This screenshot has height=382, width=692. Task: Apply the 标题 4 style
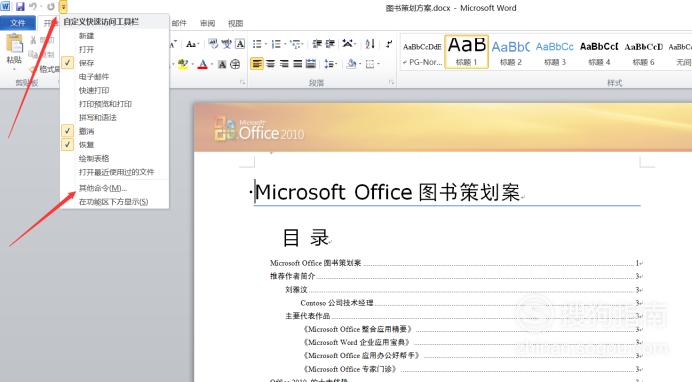pos(599,52)
